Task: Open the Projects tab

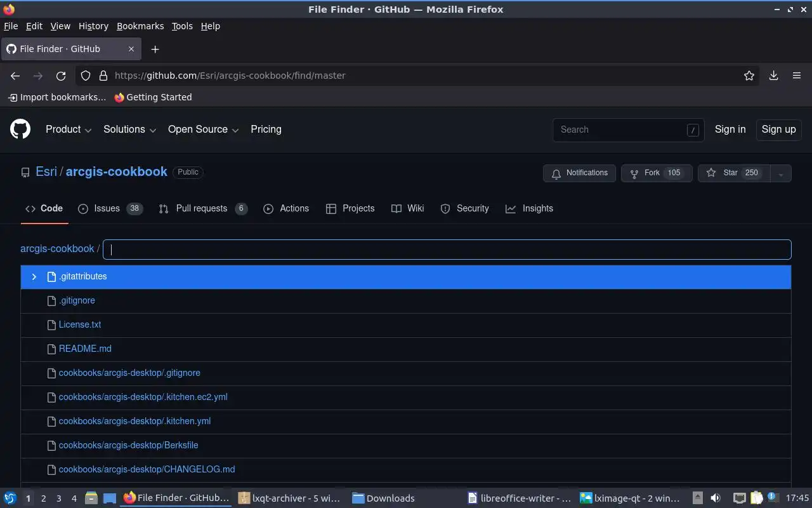Action: click(x=350, y=209)
